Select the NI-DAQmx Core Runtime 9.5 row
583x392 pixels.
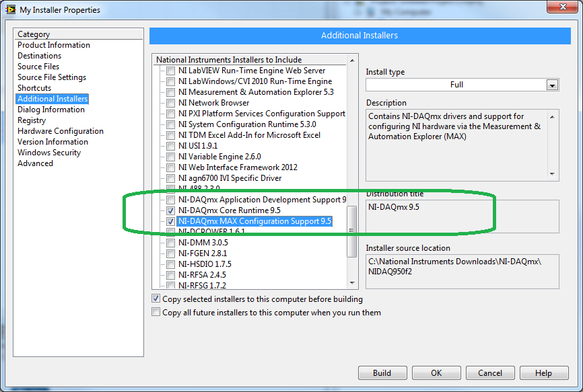230,210
